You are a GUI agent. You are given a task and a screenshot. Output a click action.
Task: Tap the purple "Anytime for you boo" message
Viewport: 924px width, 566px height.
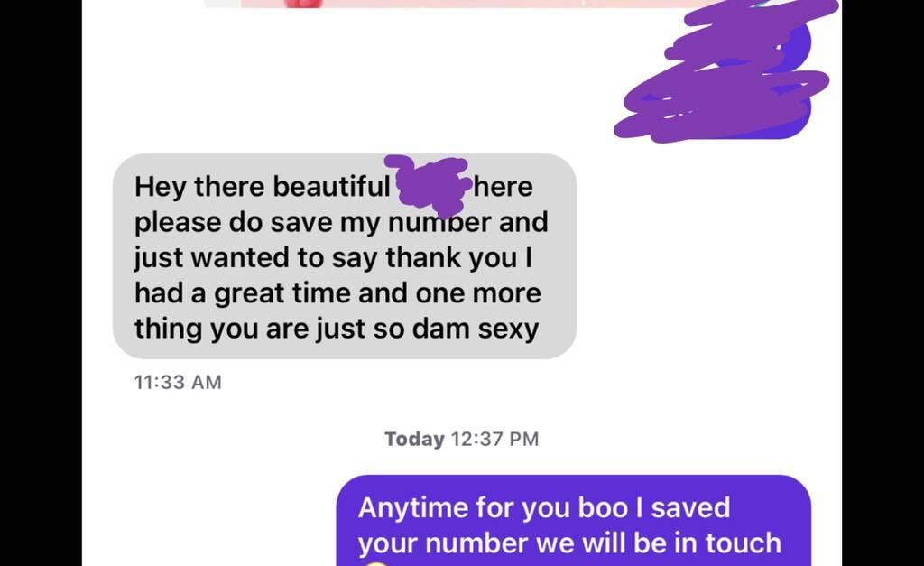(573, 521)
